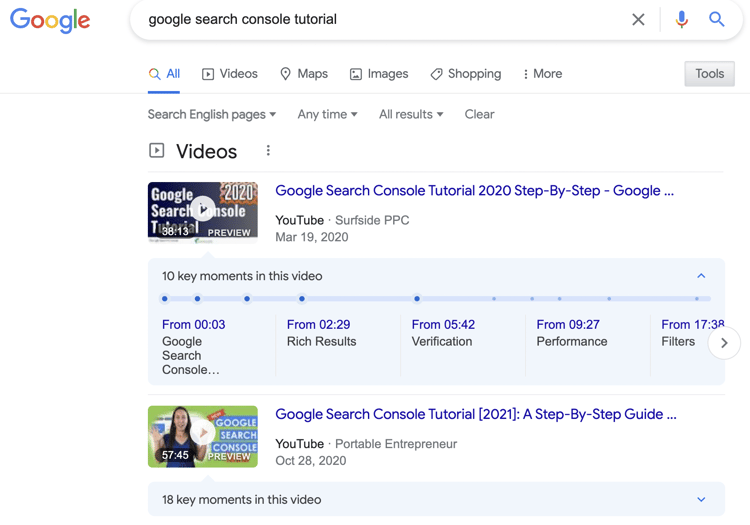This screenshot has height=525, width=750.
Task: Jump to the last key moment dot on timeline
Action: tap(697, 298)
